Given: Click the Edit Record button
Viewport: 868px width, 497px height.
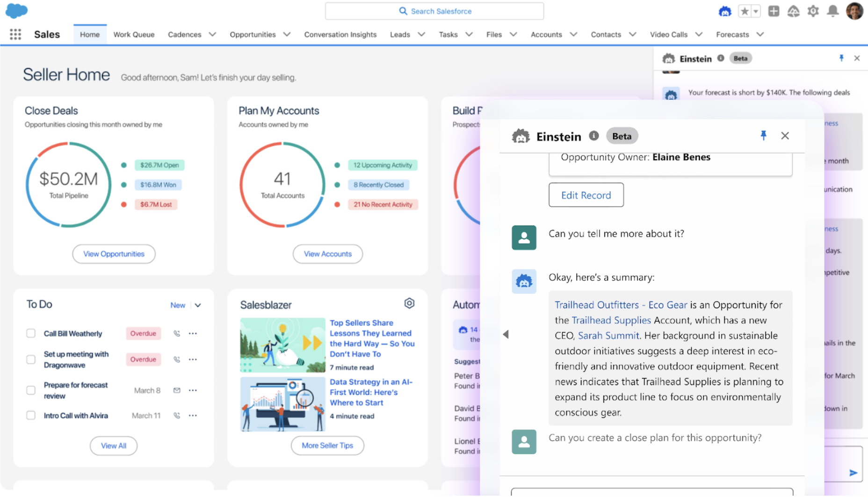Looking at the screenshot, I should coord(586,195).
